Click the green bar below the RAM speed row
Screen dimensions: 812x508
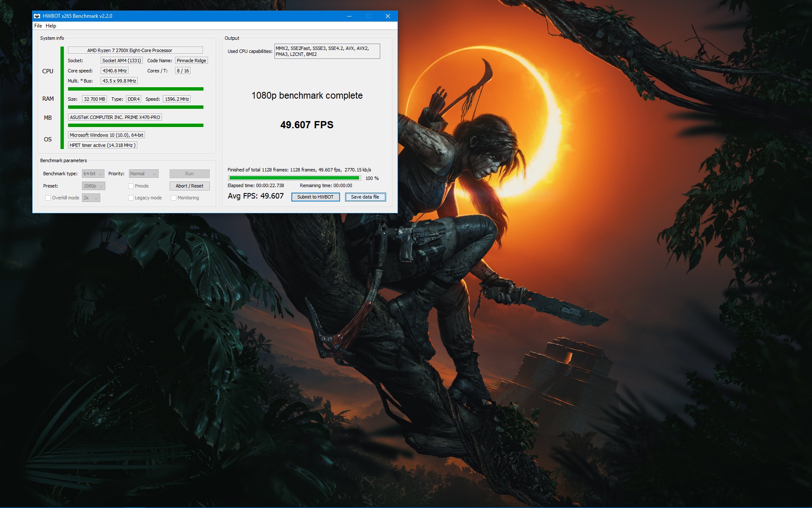[136, 107]
